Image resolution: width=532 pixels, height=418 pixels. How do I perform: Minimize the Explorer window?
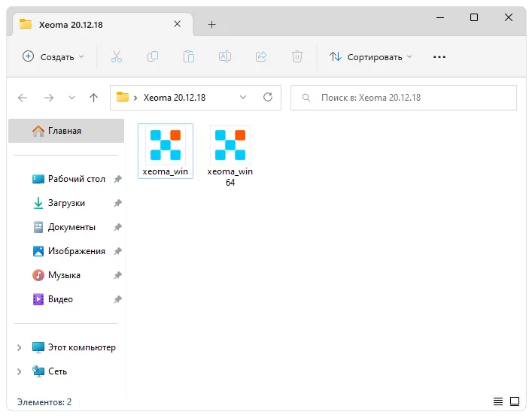440,17
